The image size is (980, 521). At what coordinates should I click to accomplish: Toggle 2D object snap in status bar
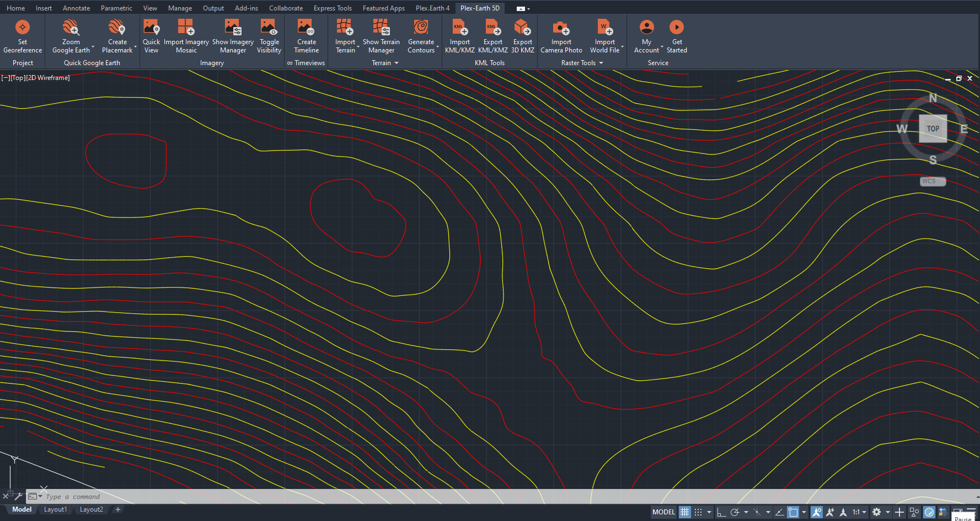pos(793,512)
